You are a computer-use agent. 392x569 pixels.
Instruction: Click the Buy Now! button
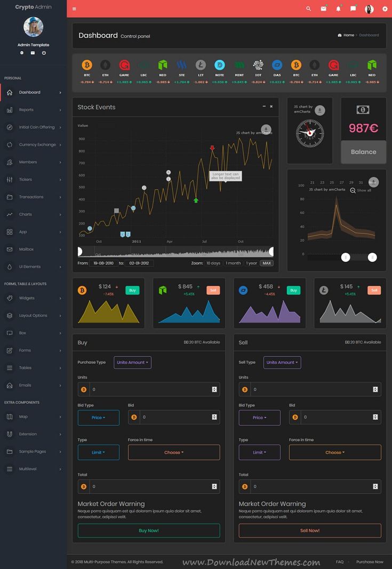point(149,531)
